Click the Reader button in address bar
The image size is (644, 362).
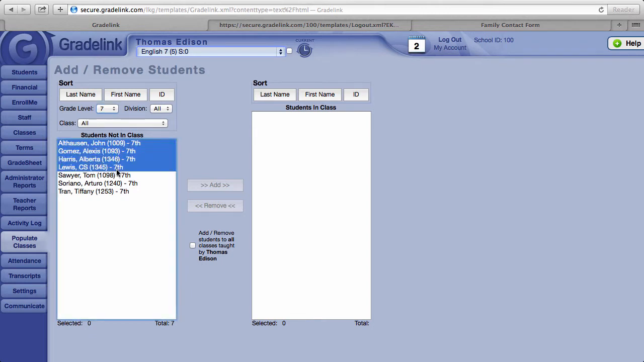pos(623,10)
